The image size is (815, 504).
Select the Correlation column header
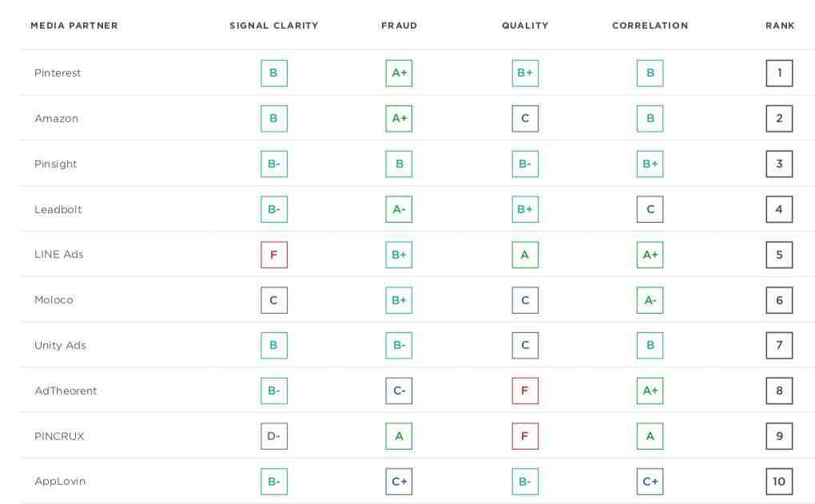(x=650, y=26)
